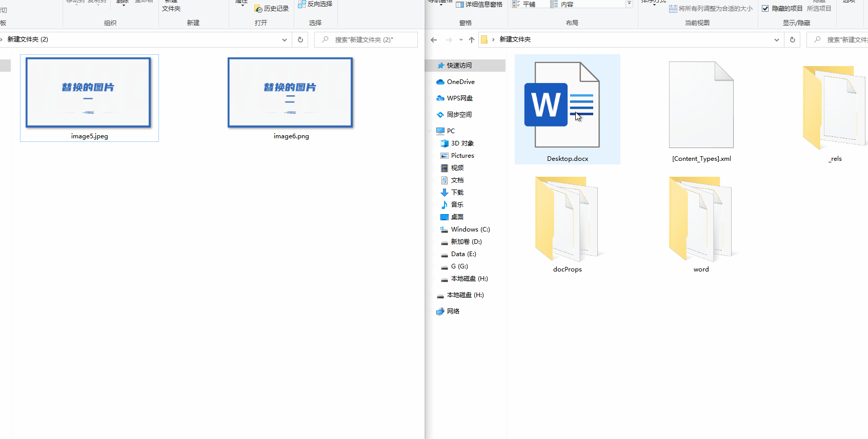The image size is (868, 439).
Task: Click the search box in right window
Action: click(837, 39)
